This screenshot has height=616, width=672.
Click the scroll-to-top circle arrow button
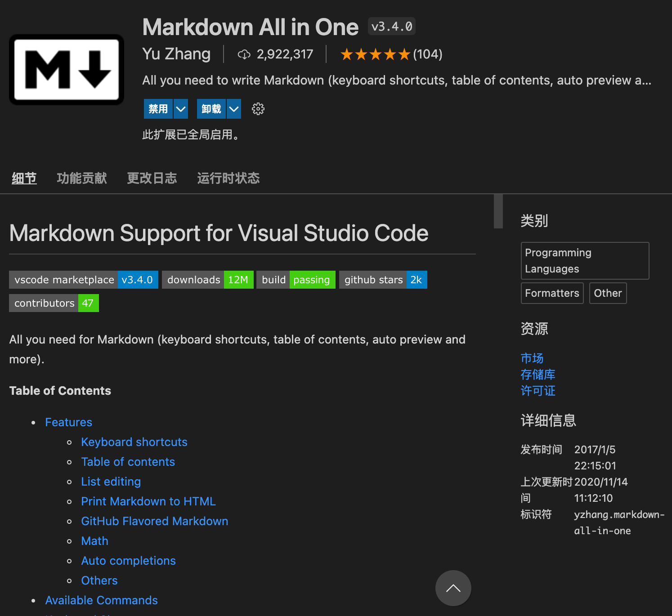[x=453, y=588]
